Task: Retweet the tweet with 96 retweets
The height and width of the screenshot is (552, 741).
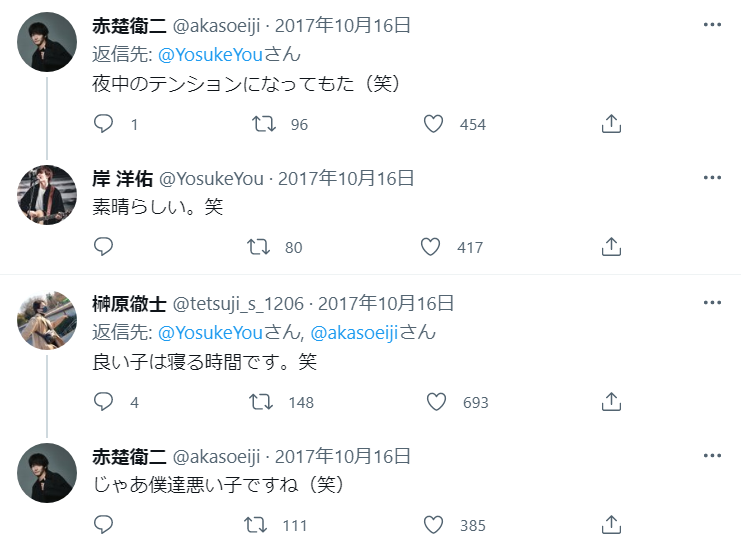Action: point(264,124)
